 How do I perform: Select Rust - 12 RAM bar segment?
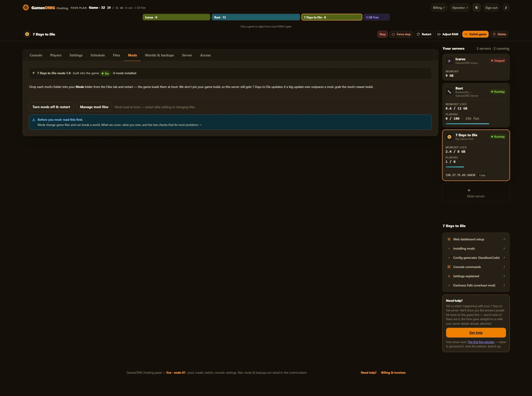[256, 17]
